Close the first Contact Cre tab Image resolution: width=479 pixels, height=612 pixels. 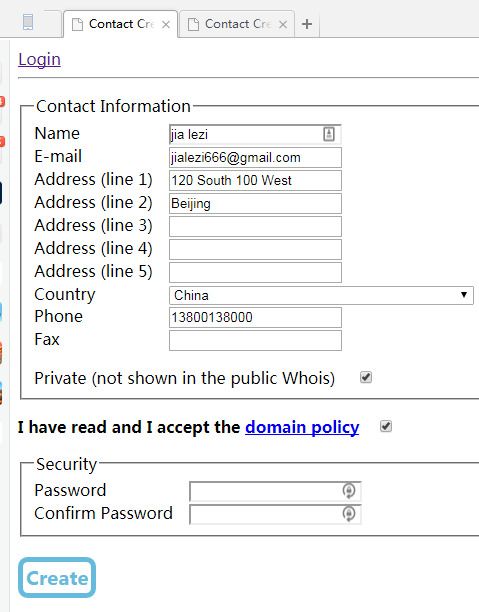(166, 25)
